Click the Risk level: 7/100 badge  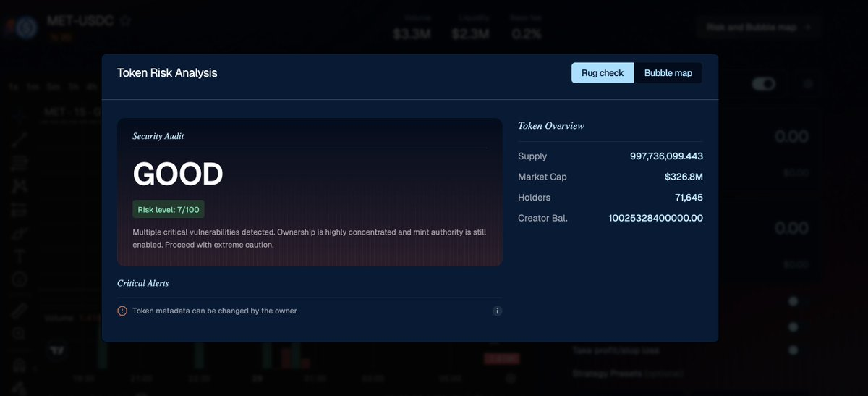click(x=169, y=210)
